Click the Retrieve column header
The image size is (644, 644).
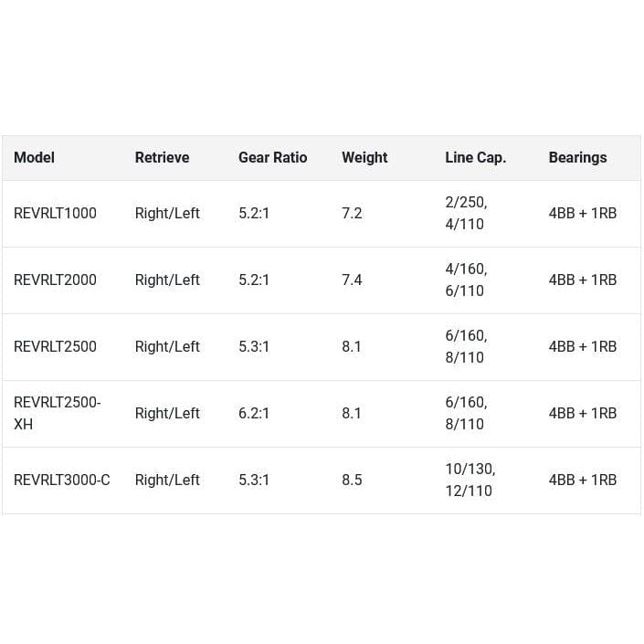point(162,157)
